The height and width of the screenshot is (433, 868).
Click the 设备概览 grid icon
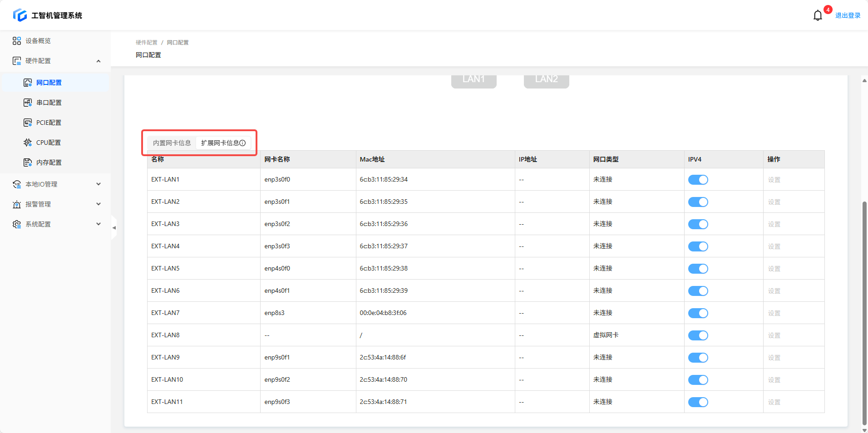pos(17,41)
